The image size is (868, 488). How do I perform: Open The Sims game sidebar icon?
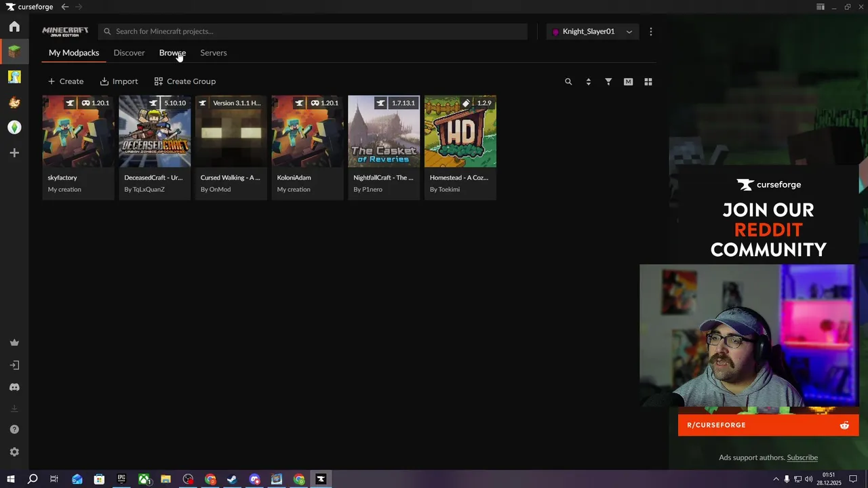click(x=14, y=127)
